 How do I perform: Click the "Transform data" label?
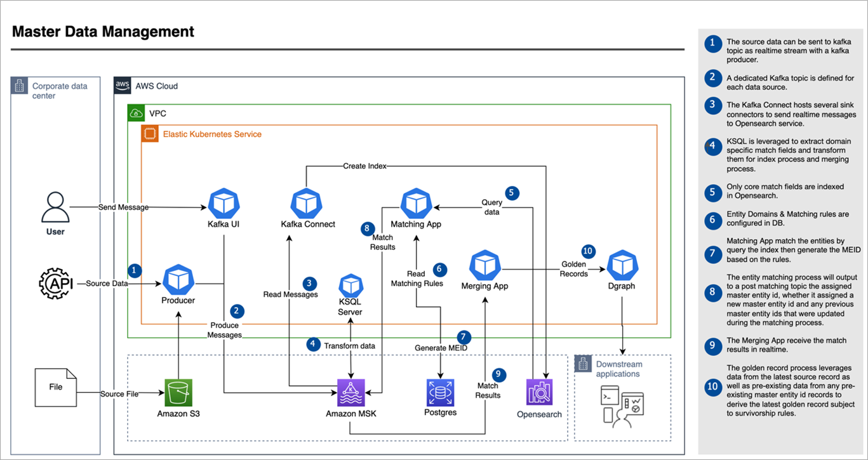coord(350,345)
